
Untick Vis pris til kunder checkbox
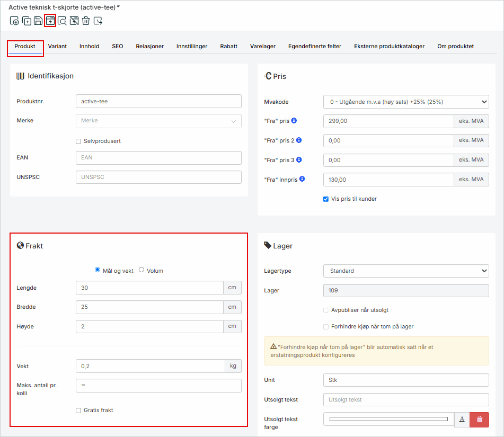tap(326, 199)
